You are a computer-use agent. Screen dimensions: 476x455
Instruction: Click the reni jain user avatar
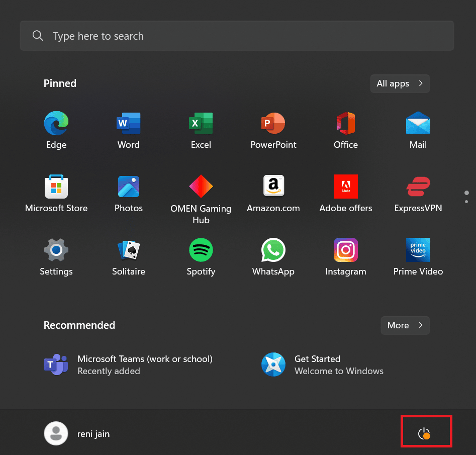(x=56, y=433)
